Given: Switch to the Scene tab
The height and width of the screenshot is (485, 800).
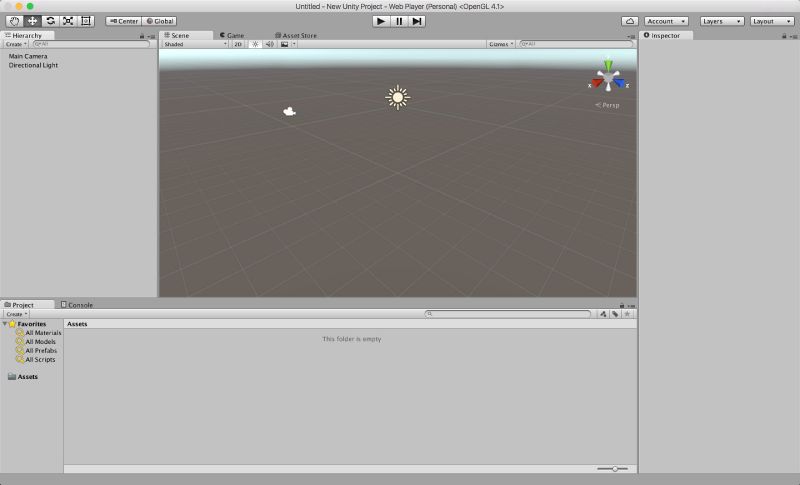Looking at the screenshot, I should 186,35.
